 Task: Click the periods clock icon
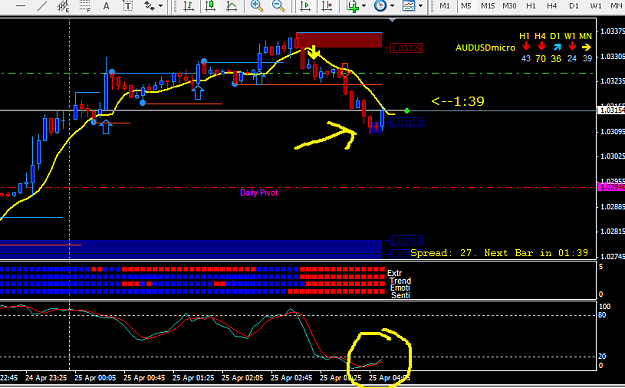pos(380,6)
